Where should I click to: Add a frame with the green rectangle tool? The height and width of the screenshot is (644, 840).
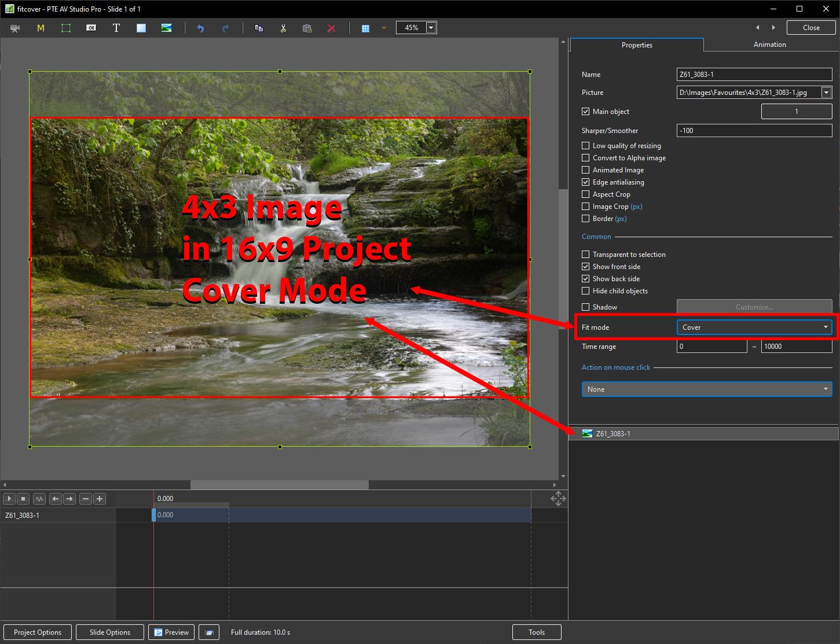[x=66, y=28]
